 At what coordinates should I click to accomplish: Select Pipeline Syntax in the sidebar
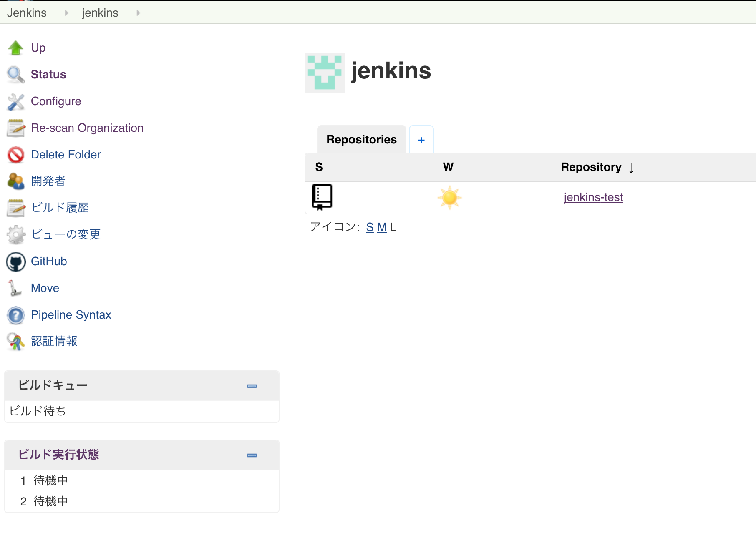[x=71, y=314]
